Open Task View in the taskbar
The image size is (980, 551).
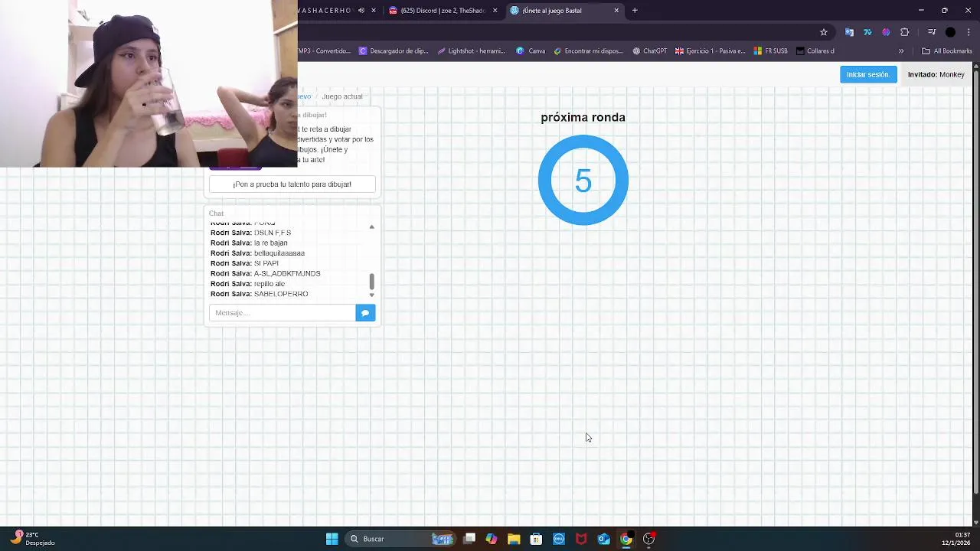[x=469, y=539]
